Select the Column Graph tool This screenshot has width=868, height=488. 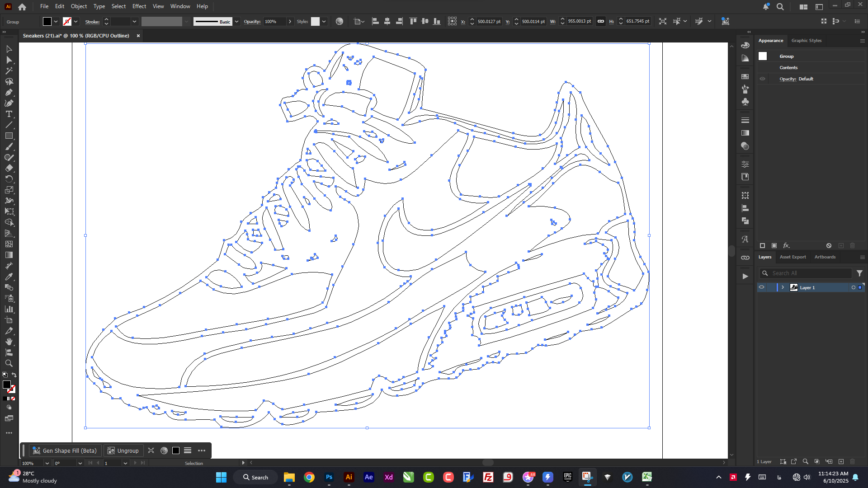click(9, 309)
